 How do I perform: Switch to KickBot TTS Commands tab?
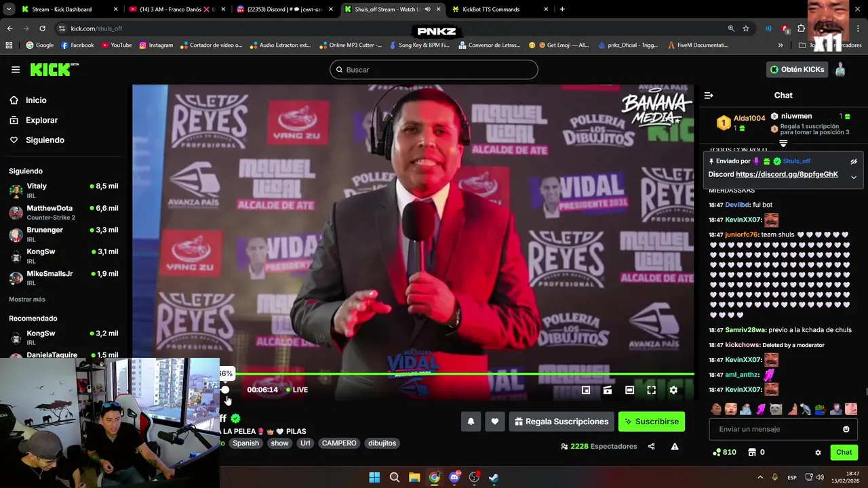pyautogui.click(x=500, y=9)
